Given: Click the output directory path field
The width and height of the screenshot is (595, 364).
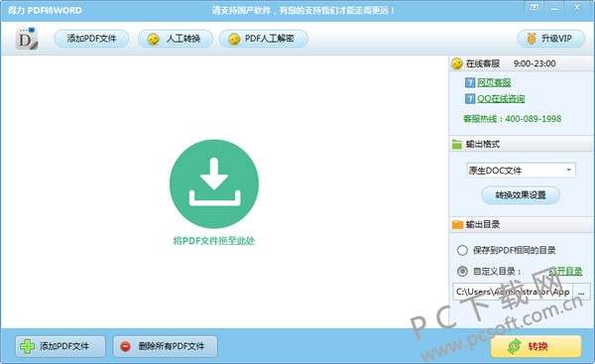Looking at the screenshot, I should 513,292.
